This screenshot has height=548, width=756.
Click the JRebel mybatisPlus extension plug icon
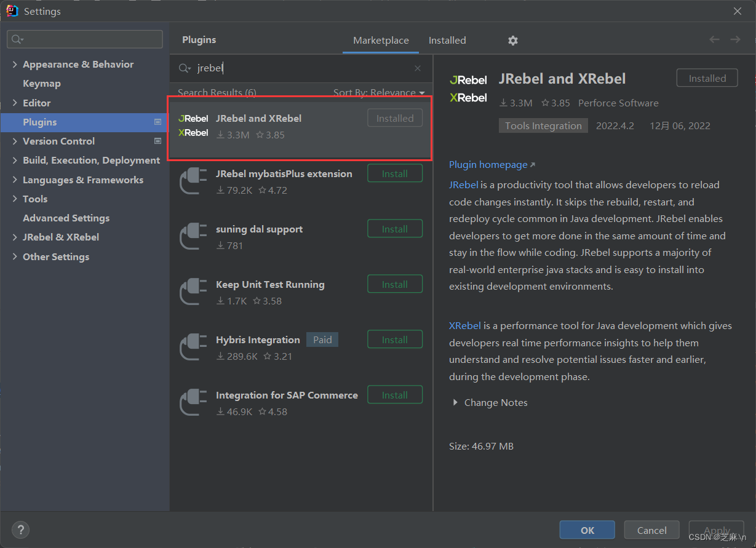coord(193,181)
